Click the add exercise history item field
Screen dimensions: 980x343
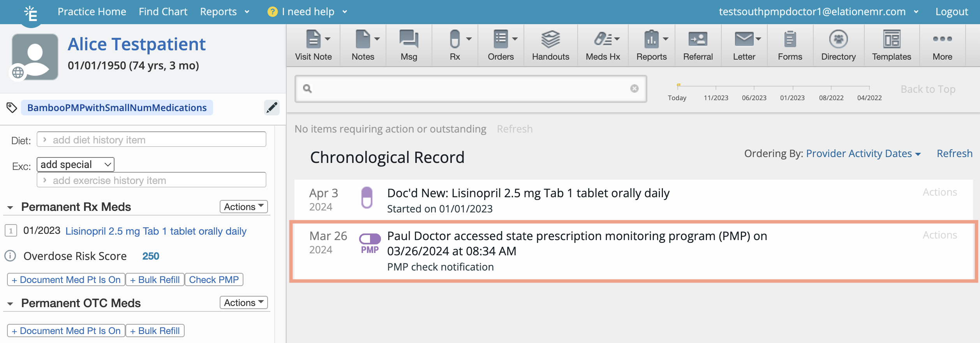(152, 180)
